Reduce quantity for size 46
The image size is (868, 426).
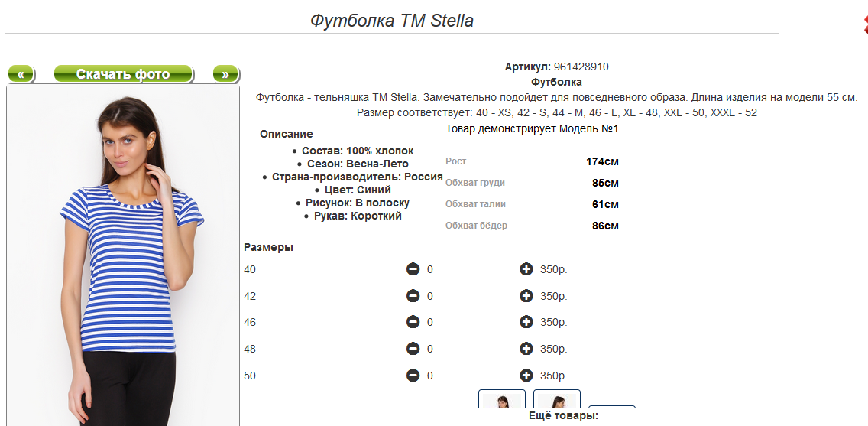(413, 322)
